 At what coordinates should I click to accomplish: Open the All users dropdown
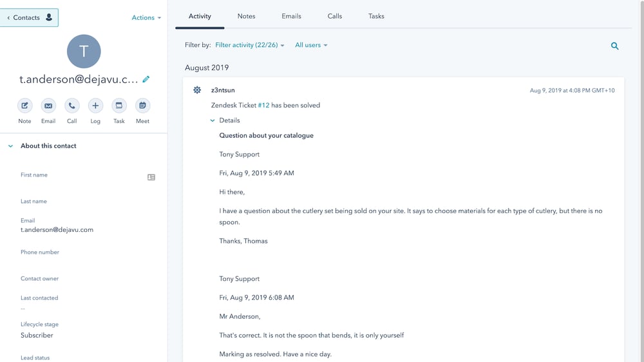(x=311, y=45)
